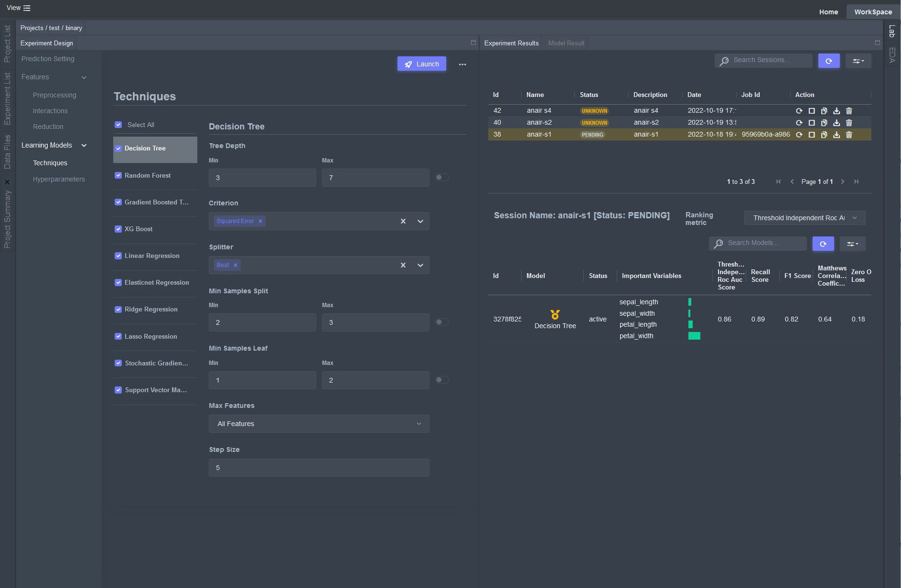Enable the Tree Depth range toggle switch
Image resolution: width=901 pixels, height=588 pixels.
point(442,177)
